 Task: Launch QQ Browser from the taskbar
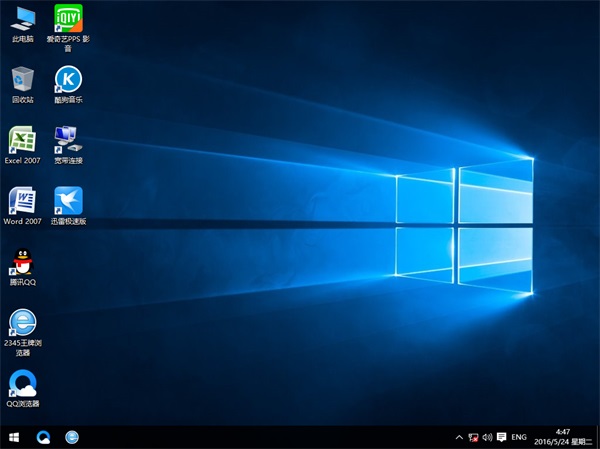[44, 437]
